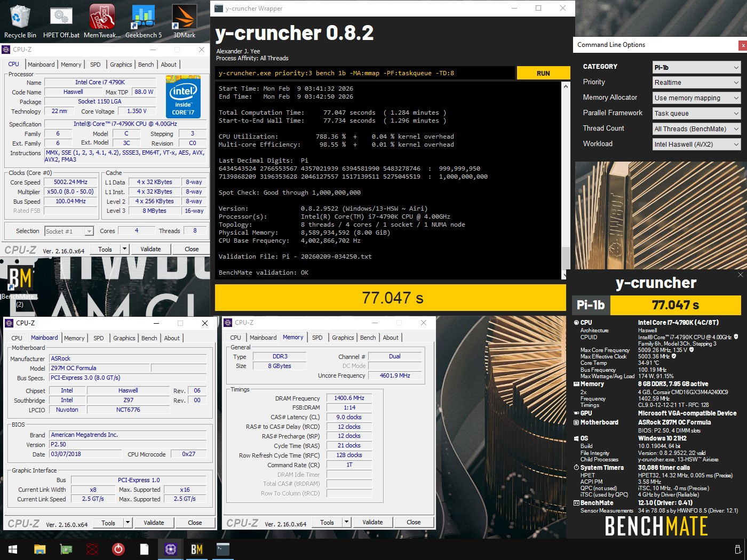Image resolution: width=747 pixels, height=560 pixels.
Task: Select the MemTweak desktop shortcut
Action: click(x=102, y=22)
